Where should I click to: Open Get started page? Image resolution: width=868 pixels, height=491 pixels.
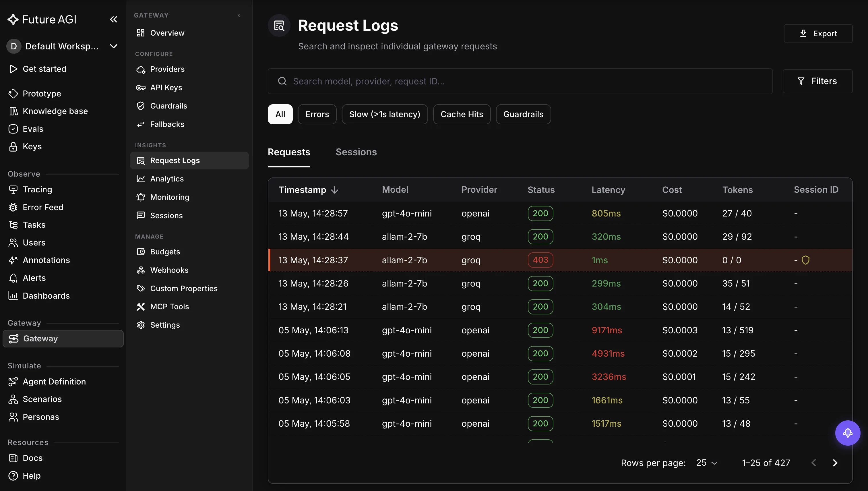[44, 69]
